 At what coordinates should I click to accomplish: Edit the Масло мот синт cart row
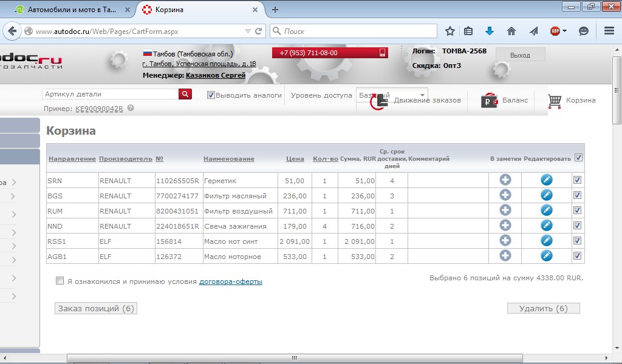coord(546,240)
